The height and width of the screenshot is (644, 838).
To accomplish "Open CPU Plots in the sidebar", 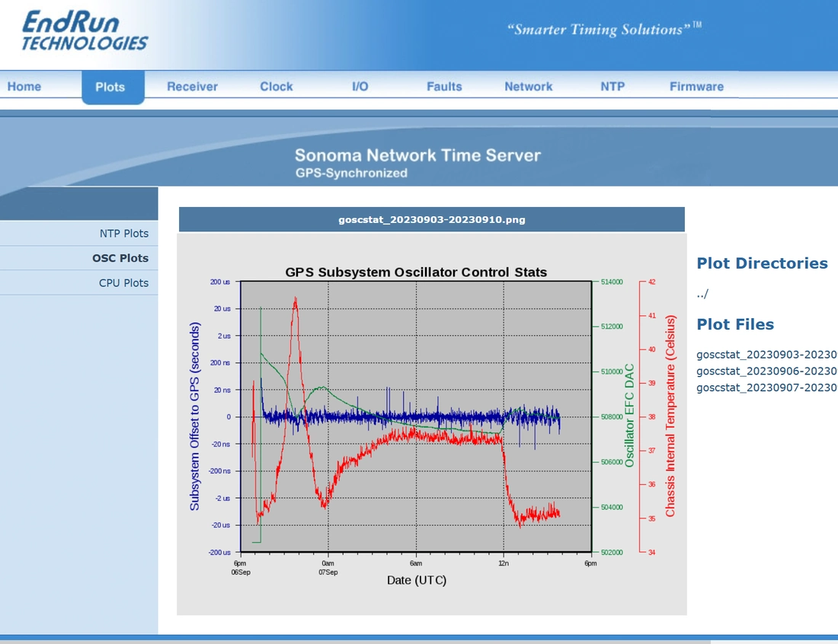I will 123,283.
